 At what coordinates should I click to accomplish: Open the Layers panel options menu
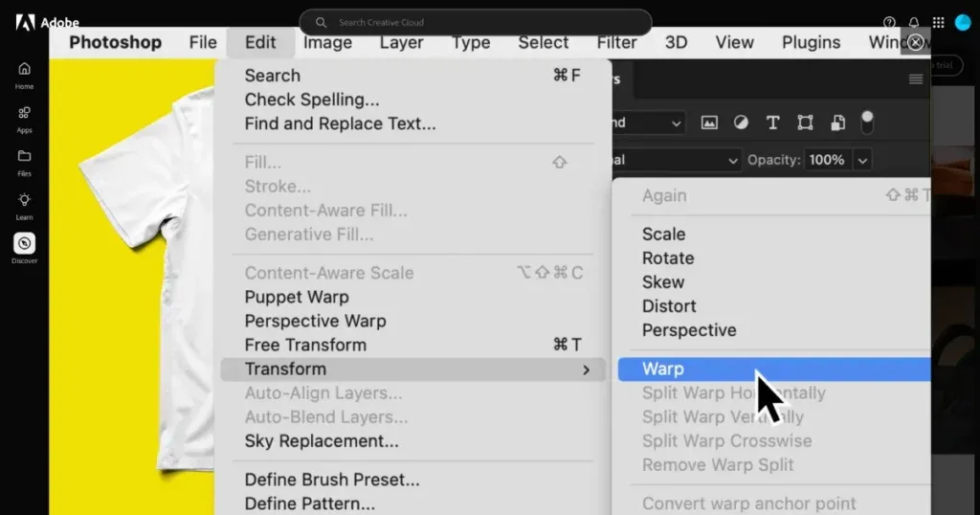click(x=916, y=79)
